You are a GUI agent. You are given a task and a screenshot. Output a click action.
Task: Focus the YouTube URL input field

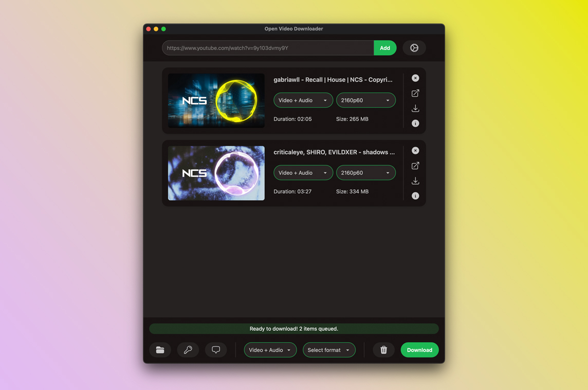click(x=267, y=48)
